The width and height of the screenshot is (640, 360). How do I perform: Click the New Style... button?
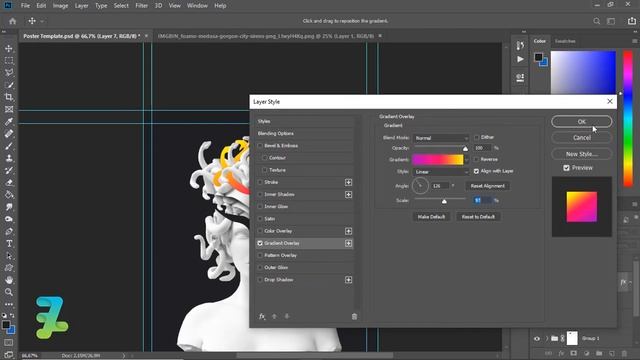coord(582,154)
